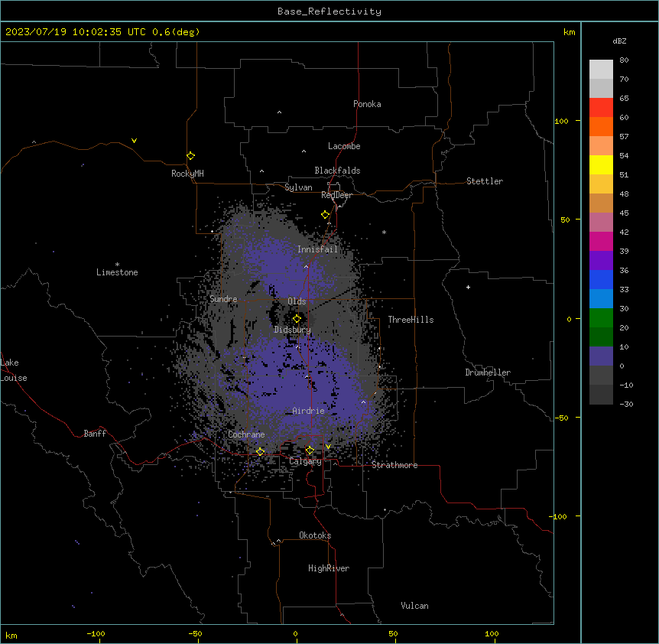
Task: Click the 100 km tick on vertical axis
Action: click(x=561, y=121)
